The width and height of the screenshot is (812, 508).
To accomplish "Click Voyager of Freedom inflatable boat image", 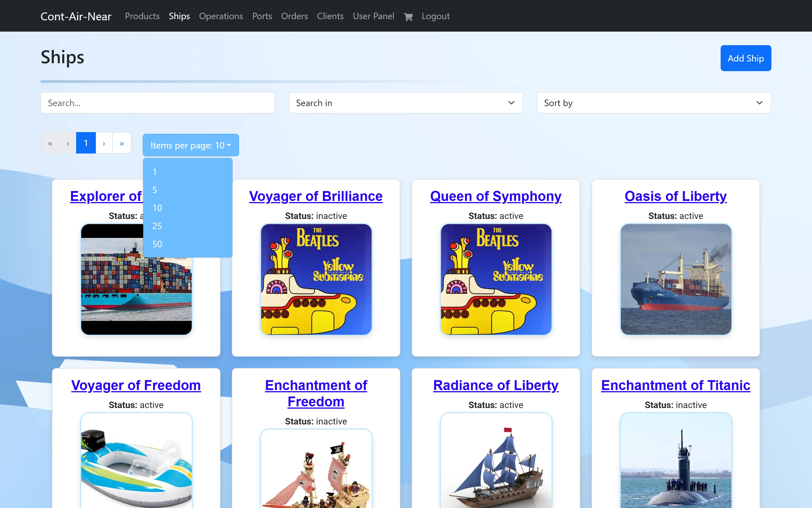I will point(136,460).
